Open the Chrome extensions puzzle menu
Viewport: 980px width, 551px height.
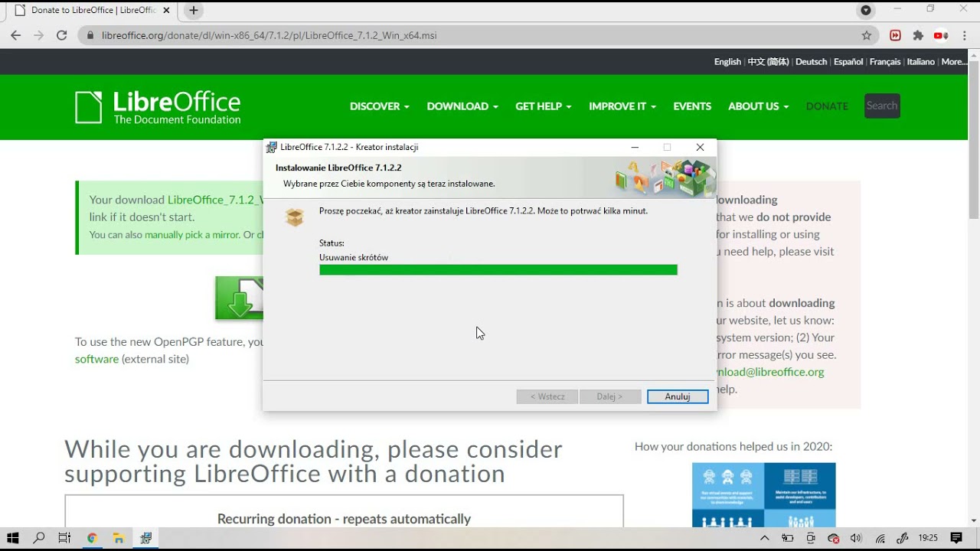coord(918,35)
